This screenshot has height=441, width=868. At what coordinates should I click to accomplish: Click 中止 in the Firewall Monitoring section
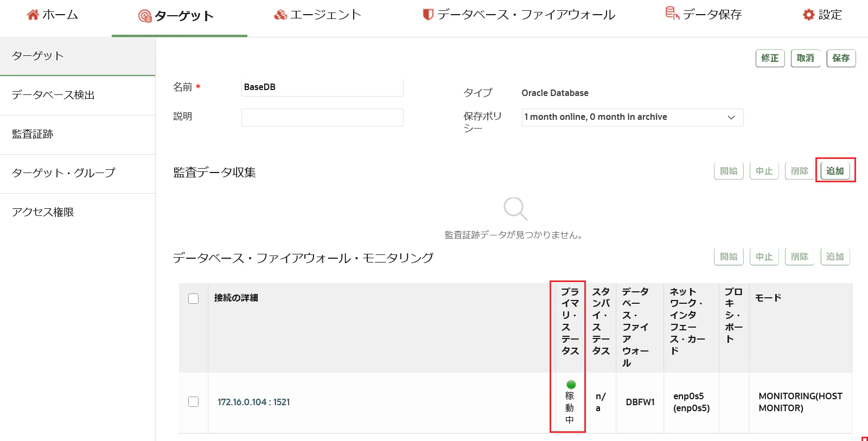(x=764, y=257)
